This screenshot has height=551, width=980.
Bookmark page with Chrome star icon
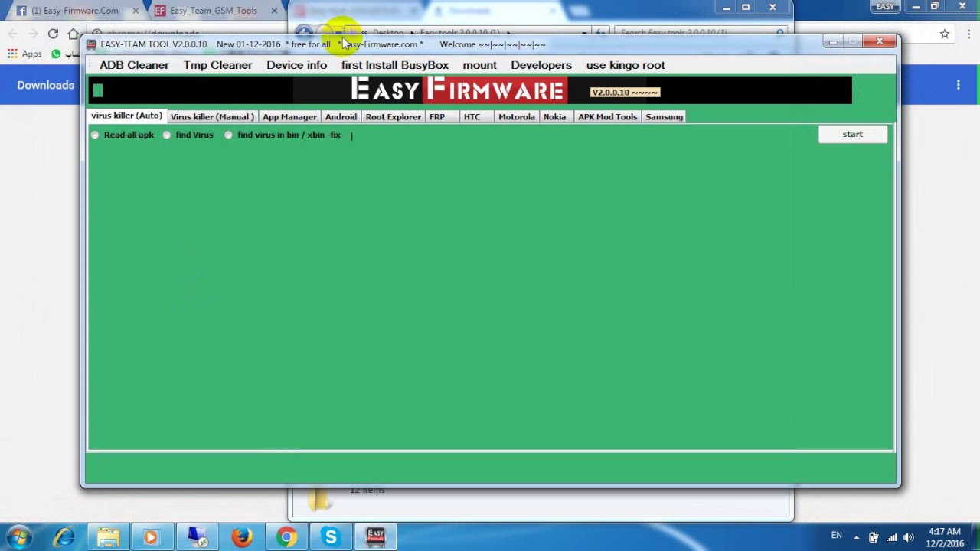click(x=945, y=34)
